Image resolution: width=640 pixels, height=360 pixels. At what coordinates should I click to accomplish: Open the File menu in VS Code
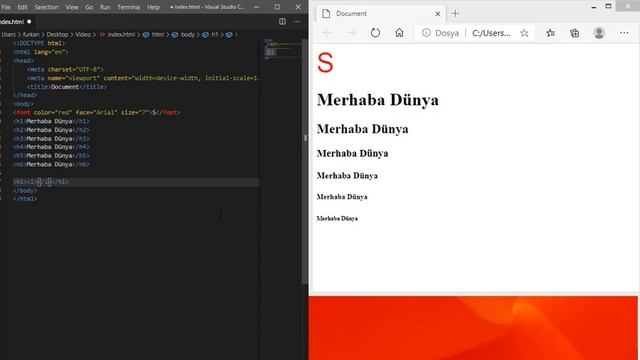point(6,7)
